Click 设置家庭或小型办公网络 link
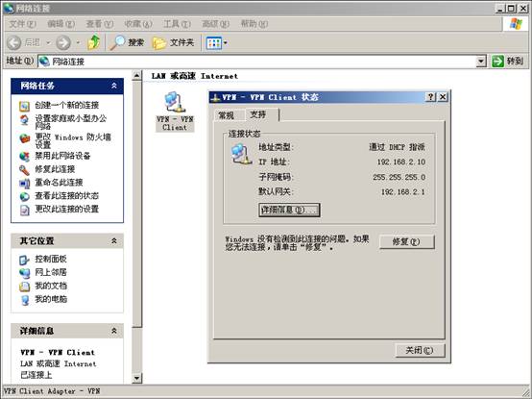The height and width of the screenshot is (399, 532). (70, 122)
